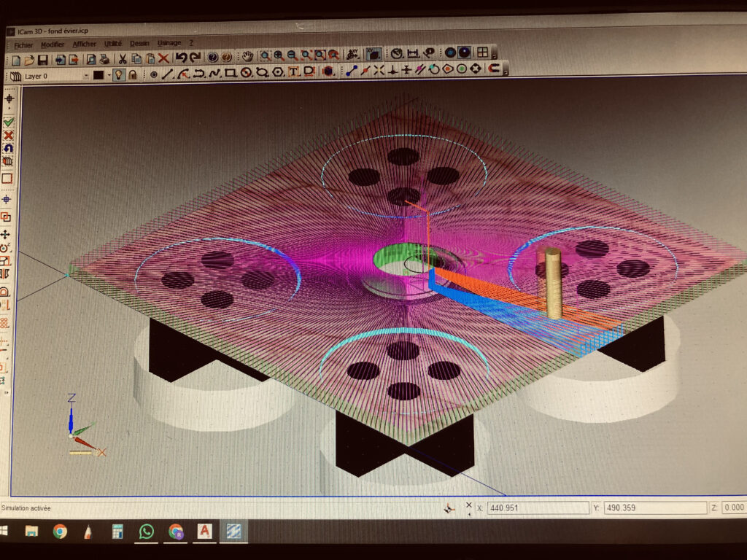
Task: Open the ? help menu
Action: pyautogui.click(x=191, y=43)
